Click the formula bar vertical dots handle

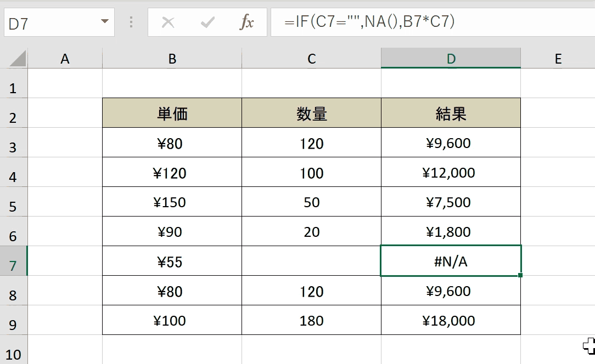[x=131, y=22]
